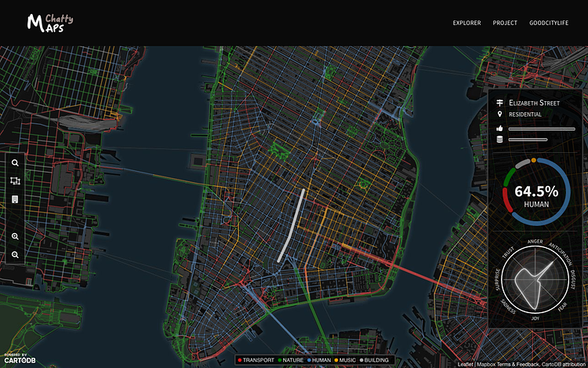
Task: Click the gray building segment of donut chart
Action: click(522, 163)
